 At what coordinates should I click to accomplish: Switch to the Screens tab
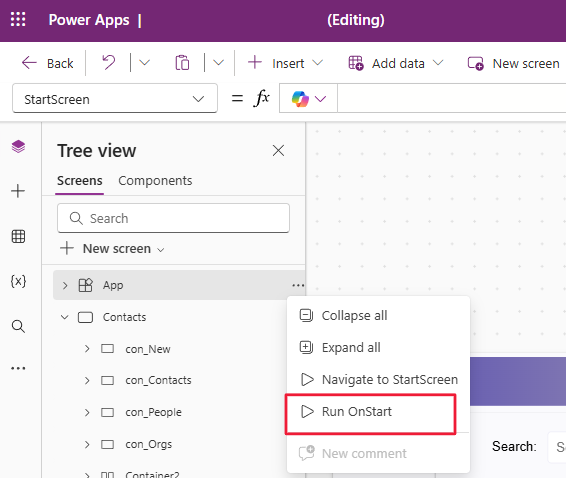(79, 181)
